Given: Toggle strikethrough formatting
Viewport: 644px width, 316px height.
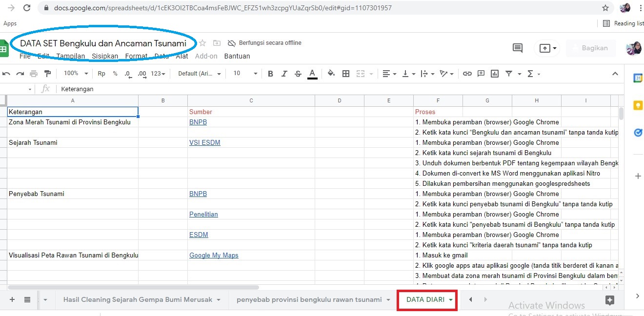Looking at the screenshot, I should (298, 74).
